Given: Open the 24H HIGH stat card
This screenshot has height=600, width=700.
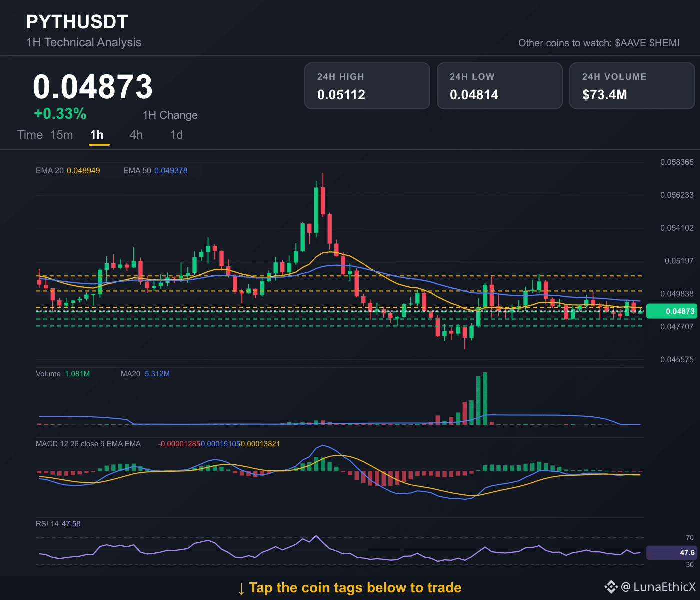Looking at the screenshot, I should click(367, 86).
